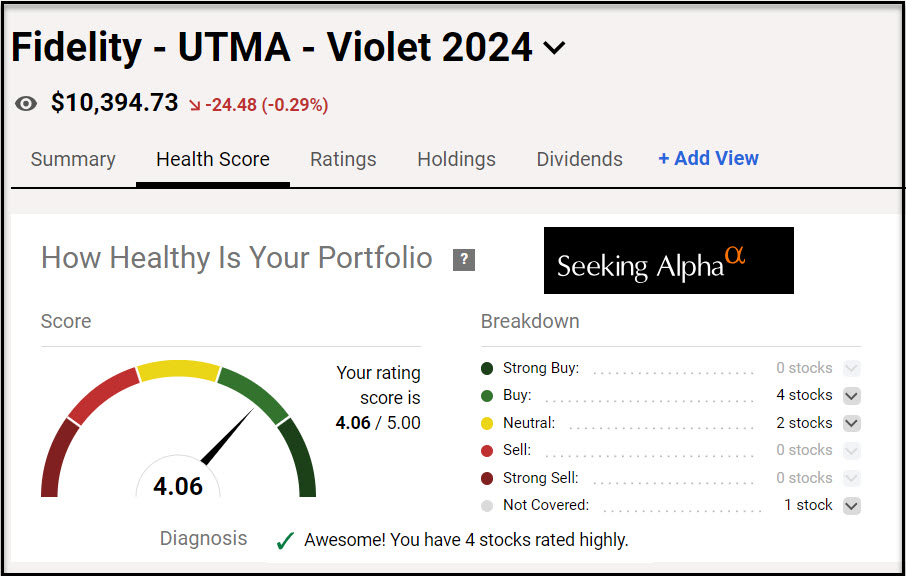Select the Health Score tab
The height and width of the screenshot is (576, 906).
213,159
